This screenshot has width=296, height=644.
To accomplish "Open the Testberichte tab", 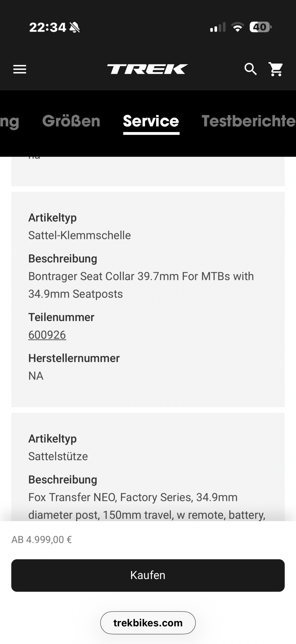I will click(x=248, y=121).
